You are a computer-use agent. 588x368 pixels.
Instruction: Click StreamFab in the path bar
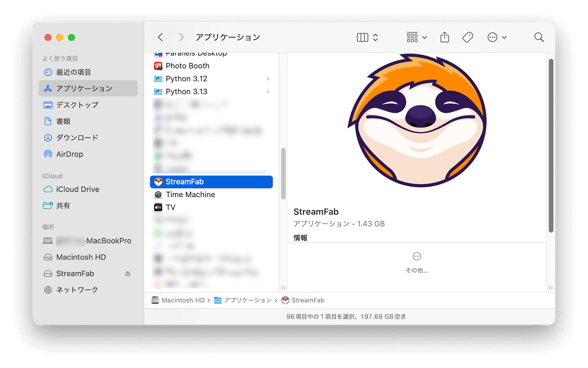(x=303, y=300)
